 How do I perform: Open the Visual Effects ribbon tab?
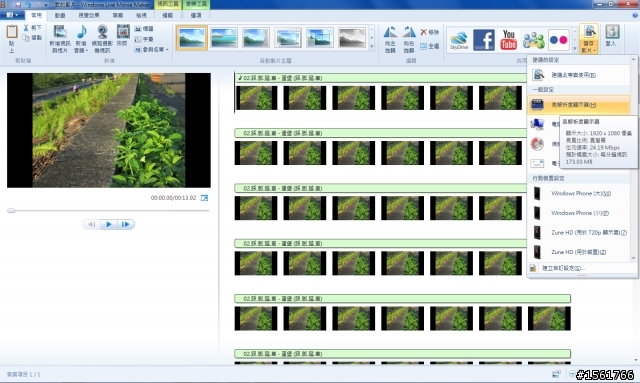point(89,15)
